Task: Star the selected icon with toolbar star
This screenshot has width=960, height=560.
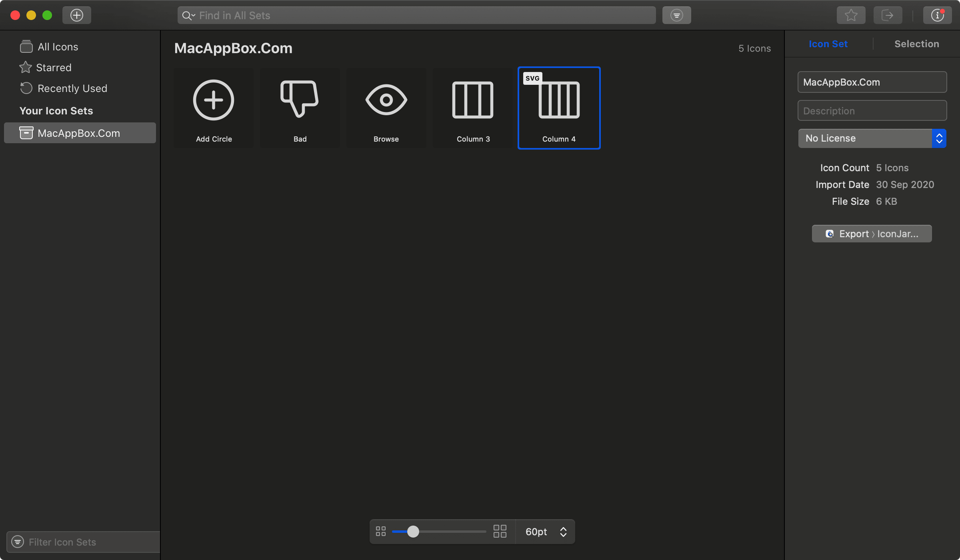Action: (851, 15)
